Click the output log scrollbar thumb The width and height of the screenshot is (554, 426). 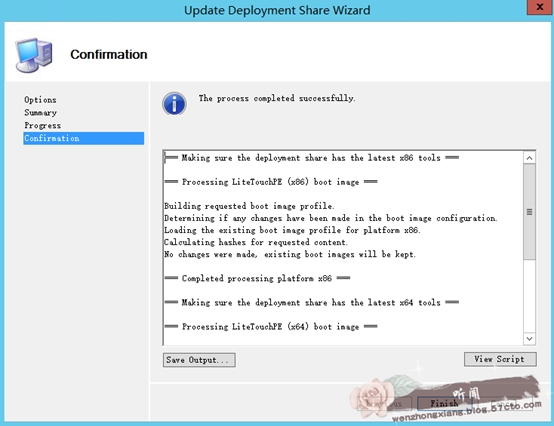529,212
